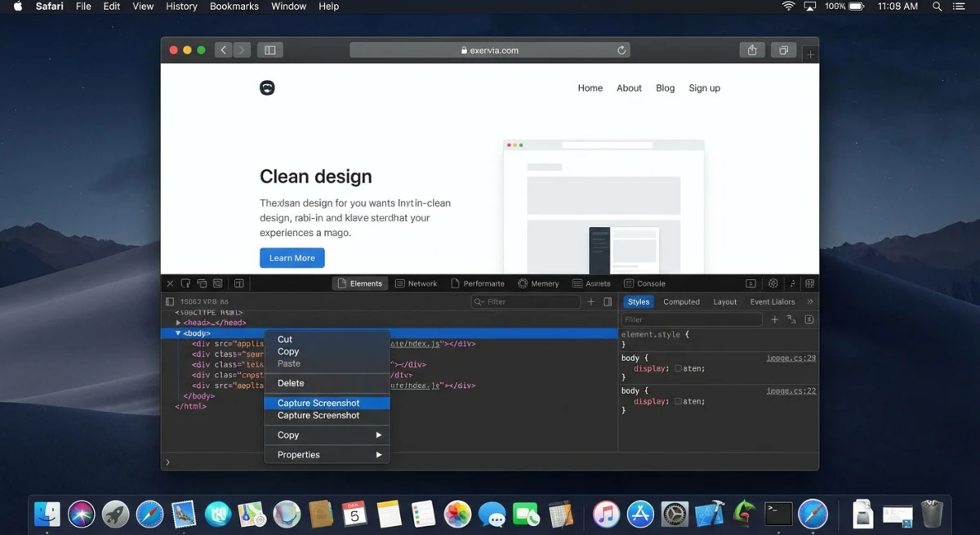Open the Bookmarks menu in the menu bar
Viewport: 980px width, 535px height.
coord(234,7)
